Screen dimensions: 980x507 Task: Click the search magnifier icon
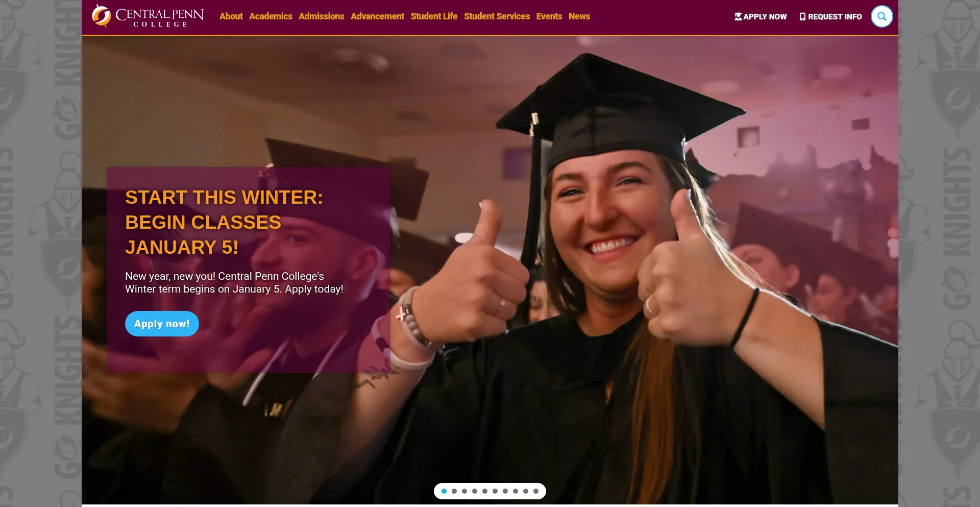881,16
